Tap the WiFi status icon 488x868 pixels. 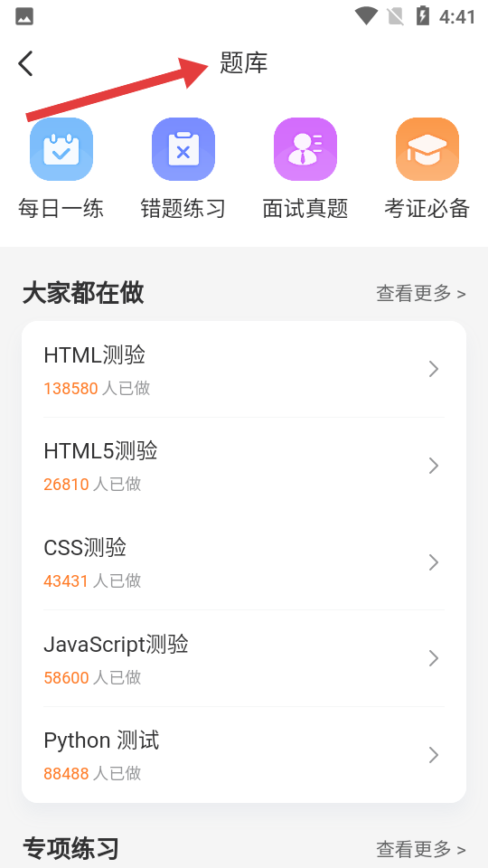coord(366,16)
